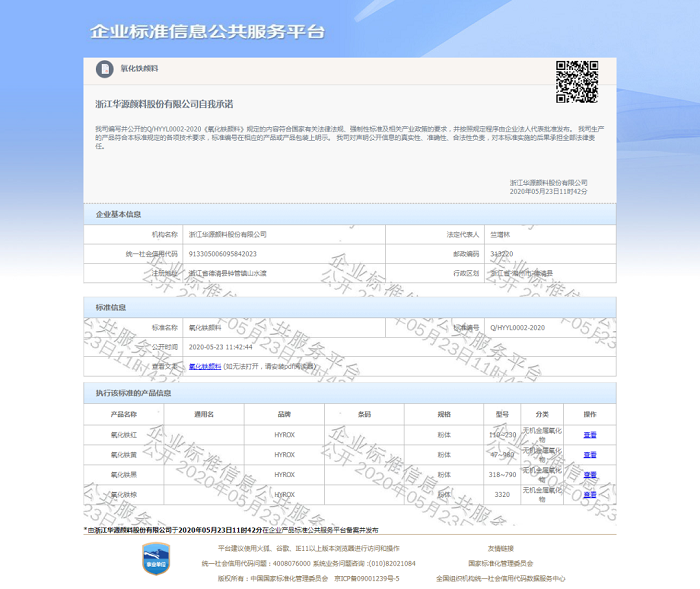Open the 氧化铁颜料 standard text link
The width and height of the screenshot is (700, 589).
[205, 366]
